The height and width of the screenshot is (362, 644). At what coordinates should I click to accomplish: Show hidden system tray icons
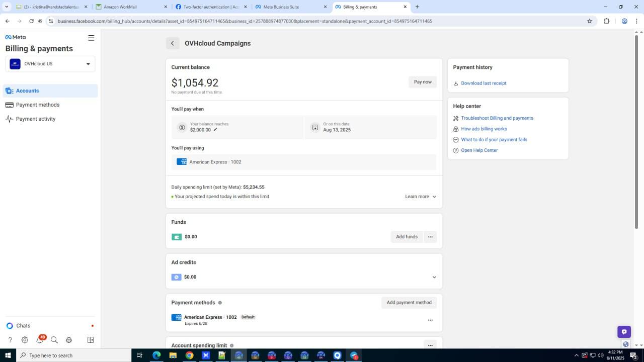[x=577, y=355]
